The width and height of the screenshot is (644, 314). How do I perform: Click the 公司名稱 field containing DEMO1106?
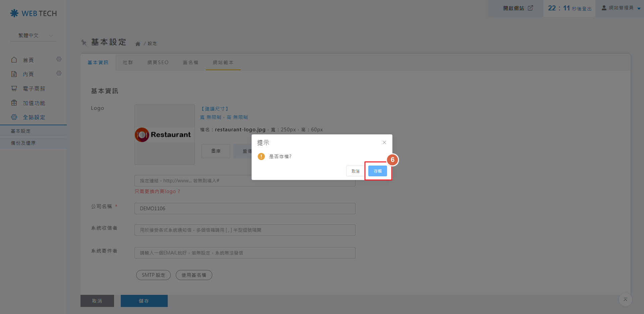pyautogui.click(x=245, y=209)
